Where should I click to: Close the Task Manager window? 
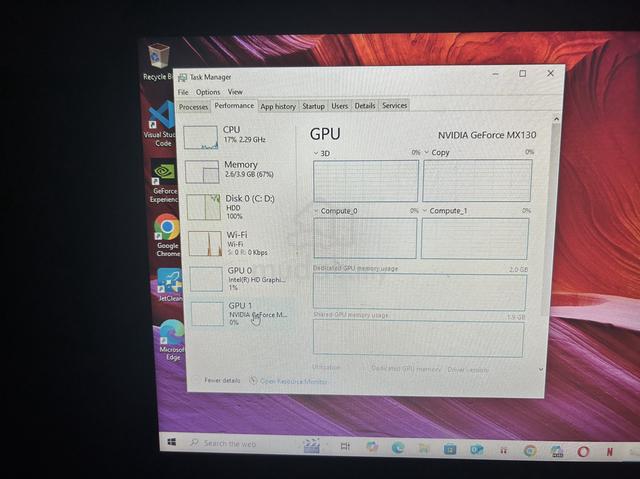coord(550,73)
